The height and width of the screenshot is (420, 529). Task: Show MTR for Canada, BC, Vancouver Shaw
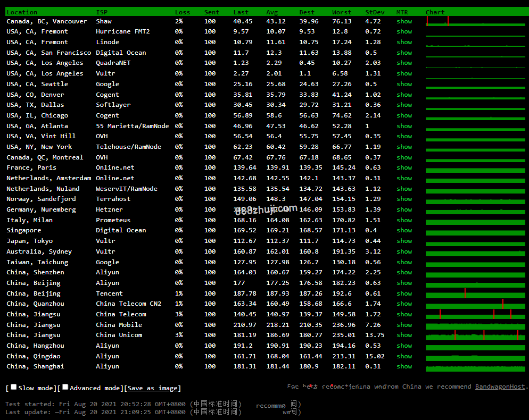click(404, 21)
